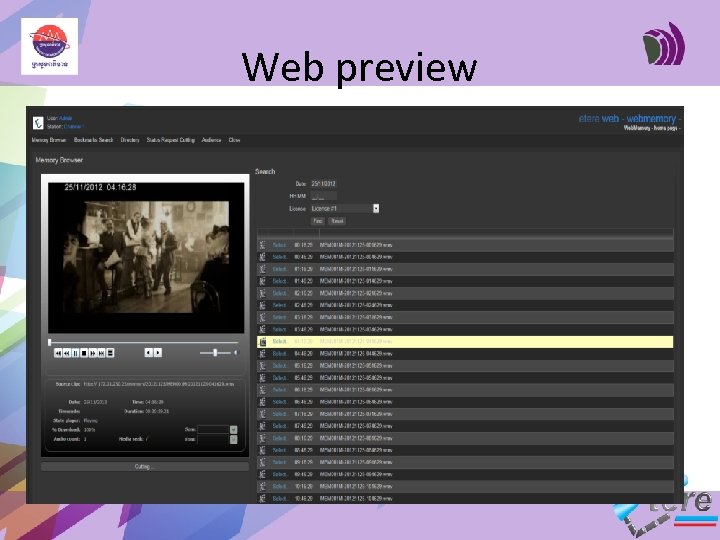720x540 pixels.
Task: Click the volume slider handle
Action: coord(215,353)
